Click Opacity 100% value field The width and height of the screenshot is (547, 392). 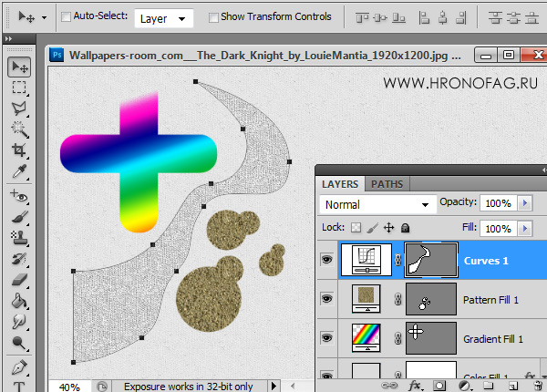click(499, 203)
